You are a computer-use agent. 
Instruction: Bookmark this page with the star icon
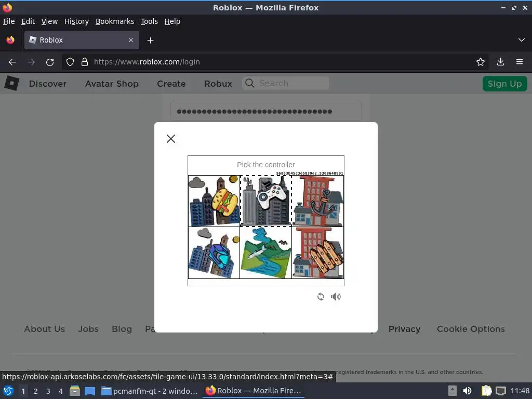[481, 62]
